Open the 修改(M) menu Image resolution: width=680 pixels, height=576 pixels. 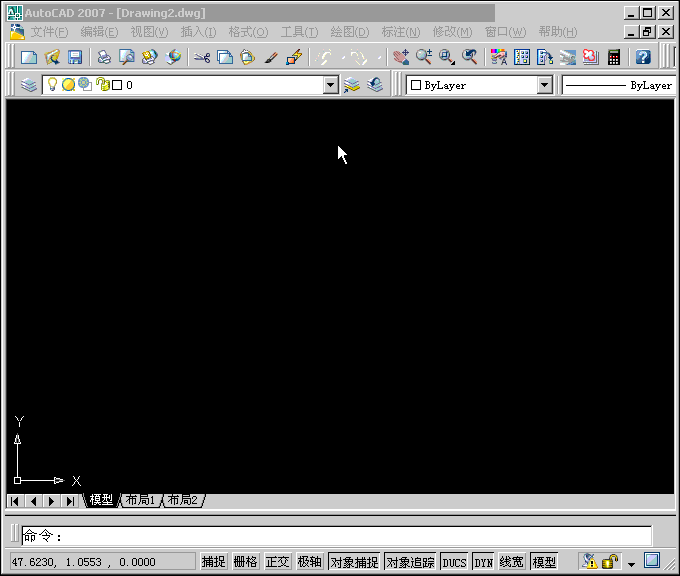coord(452,32)
